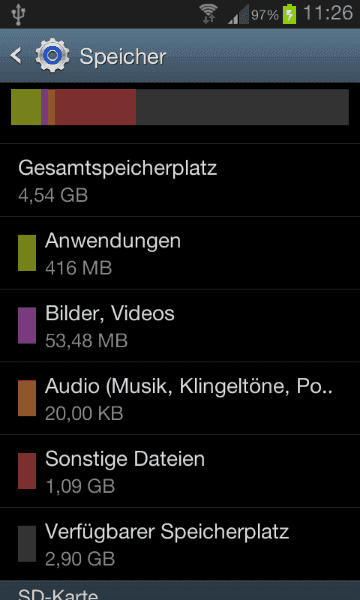Tap the 97% battery percentage text
This screenshot has width=360, height=600.
click(265, 15)
